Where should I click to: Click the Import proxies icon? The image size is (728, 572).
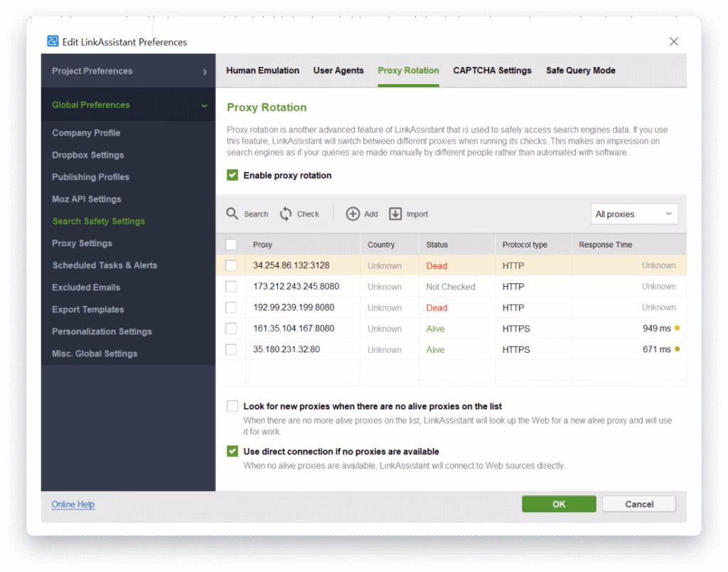coord(395,213)
